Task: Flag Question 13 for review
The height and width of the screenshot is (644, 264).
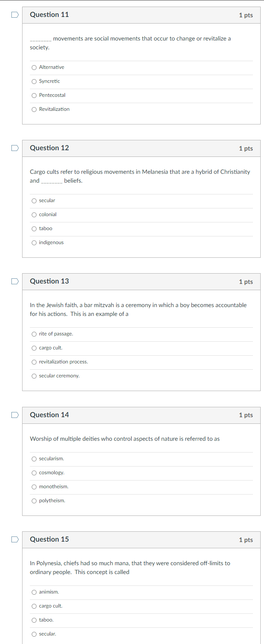Action: (x=14, y=281)
